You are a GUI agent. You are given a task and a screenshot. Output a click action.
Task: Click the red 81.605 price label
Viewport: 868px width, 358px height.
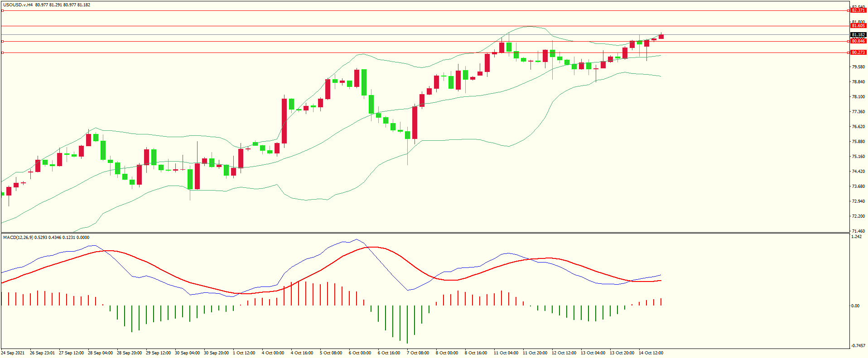(858, 26)
